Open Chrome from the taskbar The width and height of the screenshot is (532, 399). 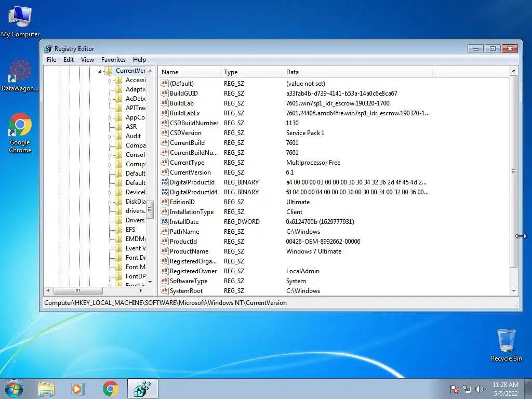pyautogui.click(x=110, y=389)
